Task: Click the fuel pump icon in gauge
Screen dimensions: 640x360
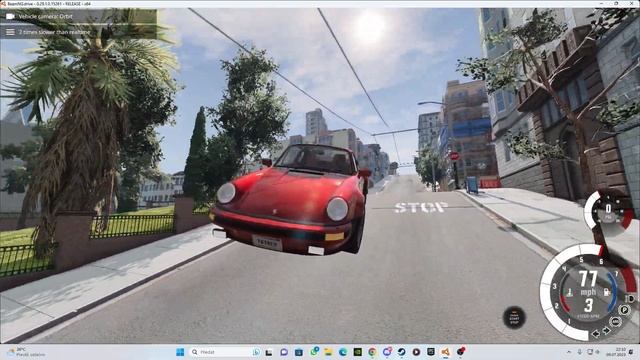Action: (x=607, y=292)
